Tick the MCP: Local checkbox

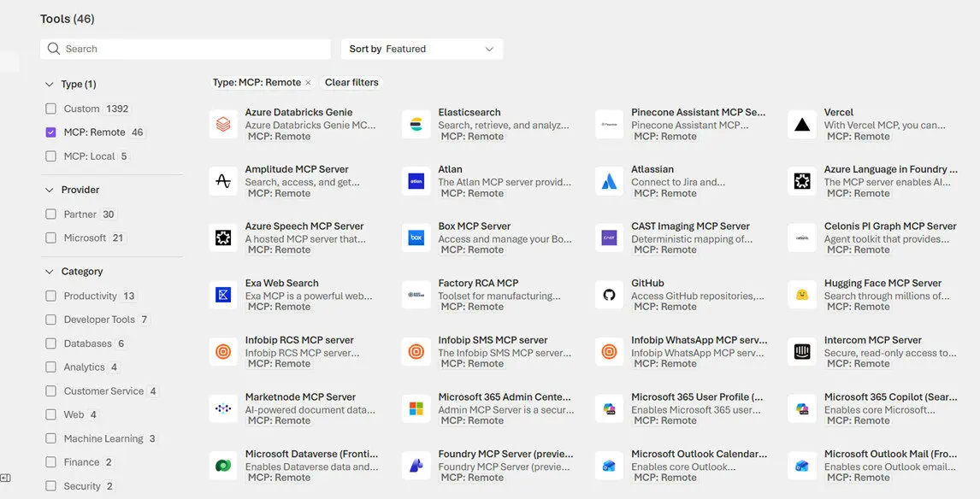click(x=50, y=156)
